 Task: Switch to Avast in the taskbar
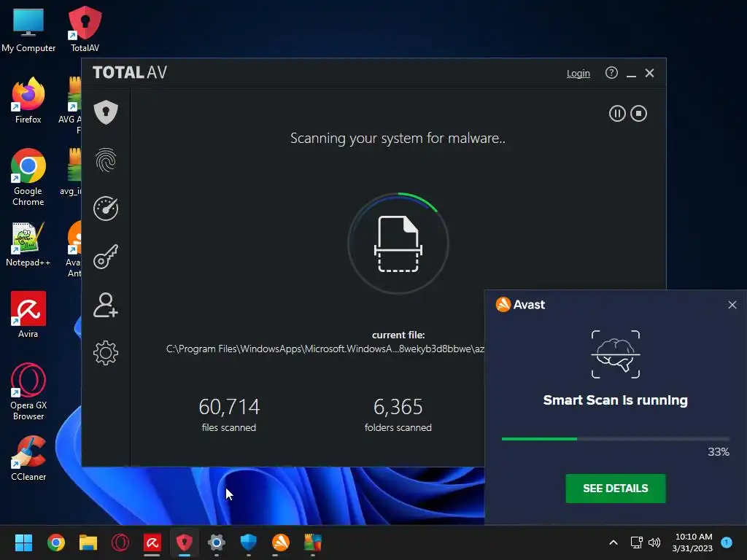(x=281, y=542)
